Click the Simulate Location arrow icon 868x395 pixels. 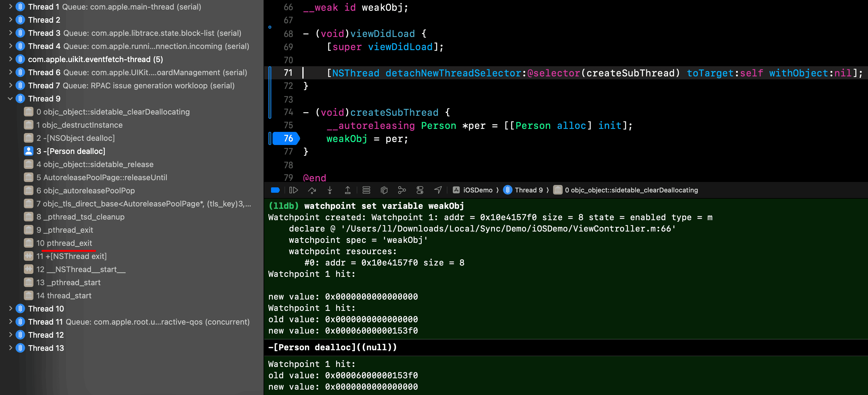pos(438,190)
